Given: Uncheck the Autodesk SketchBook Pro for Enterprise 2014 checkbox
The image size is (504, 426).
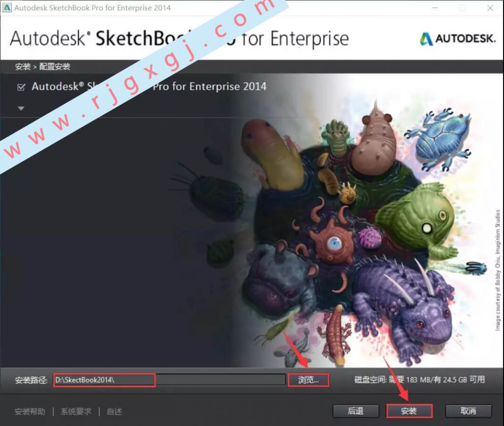Looking at the screenshot, I should pos(21,87).
